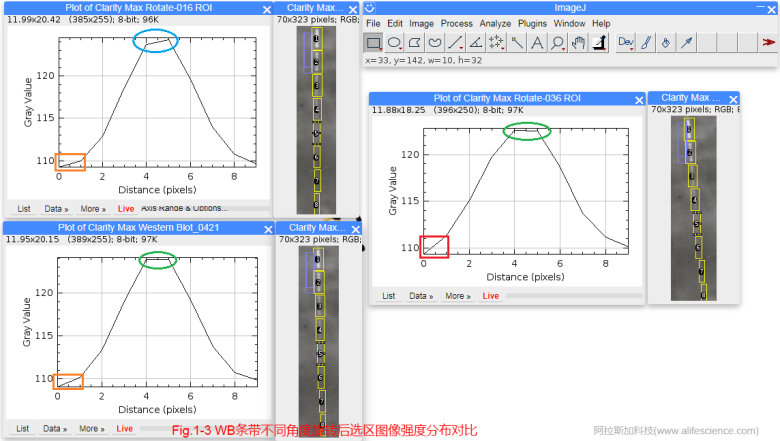Choose the Polygon selection tool
This screenshot has height=441, width=780.
414,42
